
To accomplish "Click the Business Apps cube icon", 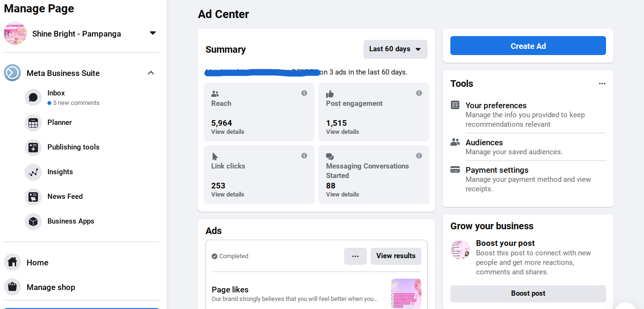I will 33,222.
